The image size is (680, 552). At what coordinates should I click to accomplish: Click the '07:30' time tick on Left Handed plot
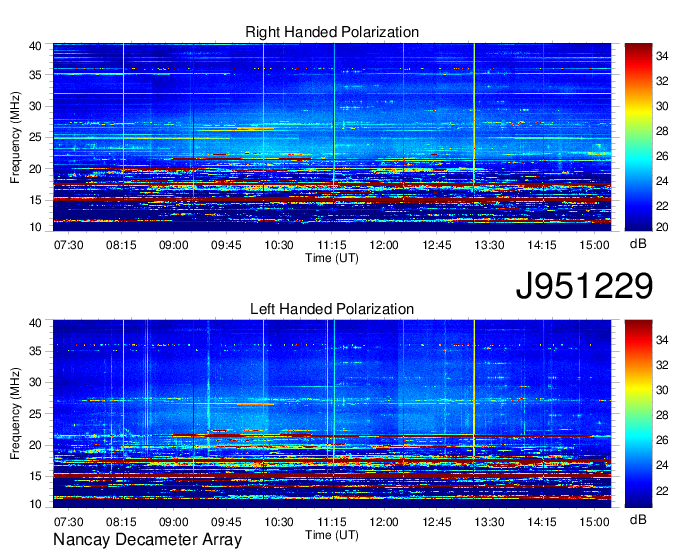pyautogui.click(x=69, y=522)
